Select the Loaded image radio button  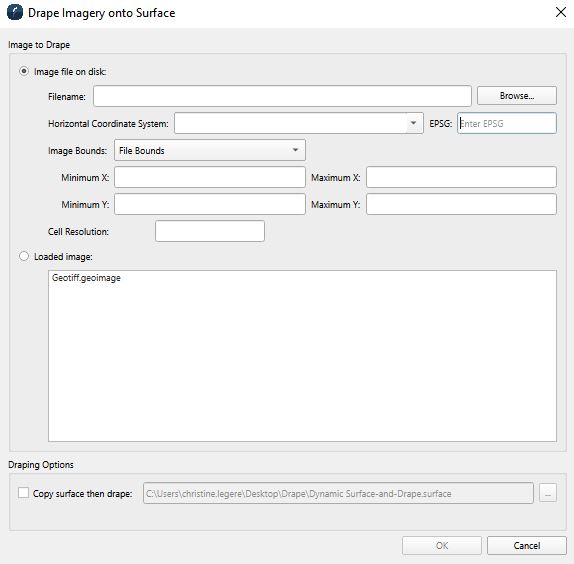point(24,256)
